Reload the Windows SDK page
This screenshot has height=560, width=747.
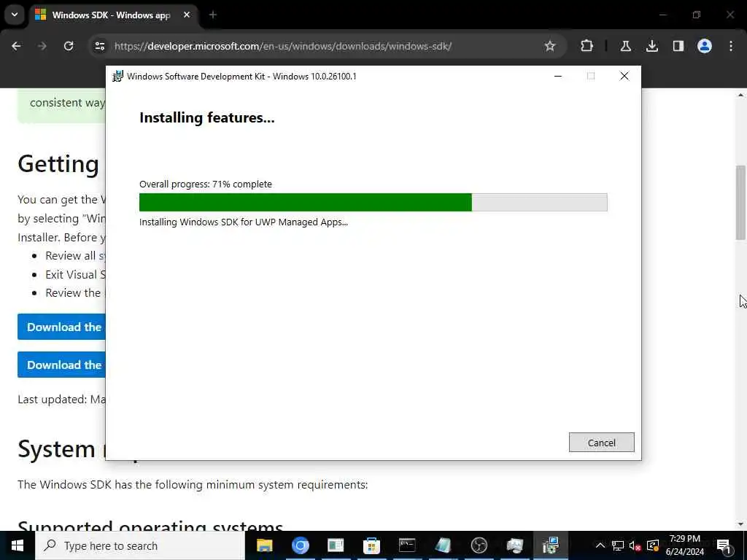pos(69,46)
